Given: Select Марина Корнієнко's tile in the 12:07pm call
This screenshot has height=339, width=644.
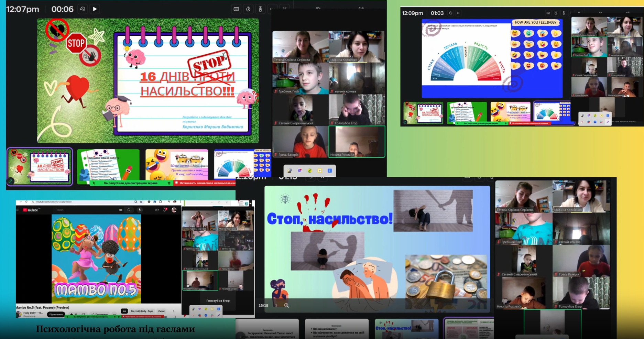Looking at the screenshot, I should (357, 46).
